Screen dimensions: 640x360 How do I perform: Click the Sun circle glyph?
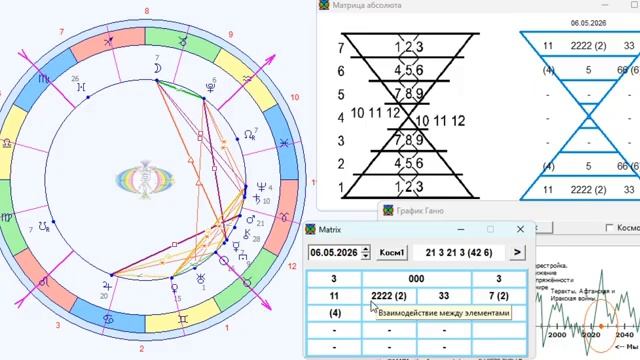[224, 260]
